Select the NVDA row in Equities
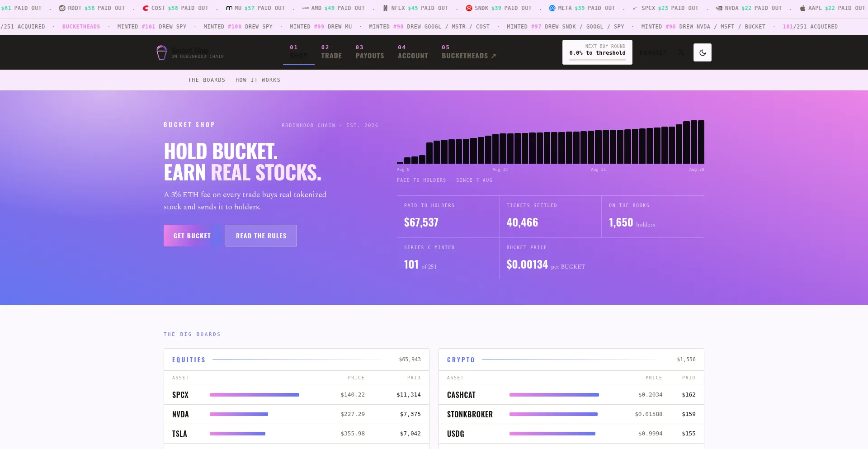This screenshot has width=868, height=449. point(297,414)
